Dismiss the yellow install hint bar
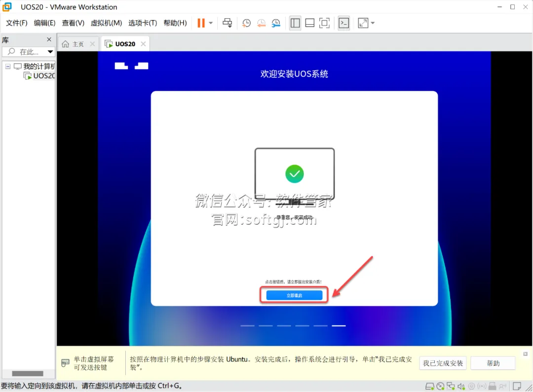 click(526, 354)
